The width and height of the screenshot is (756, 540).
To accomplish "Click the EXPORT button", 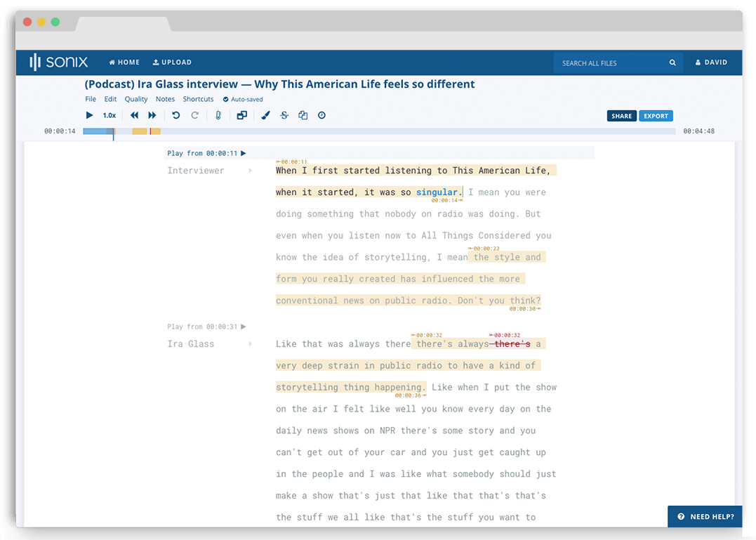I will pos(656,115).
